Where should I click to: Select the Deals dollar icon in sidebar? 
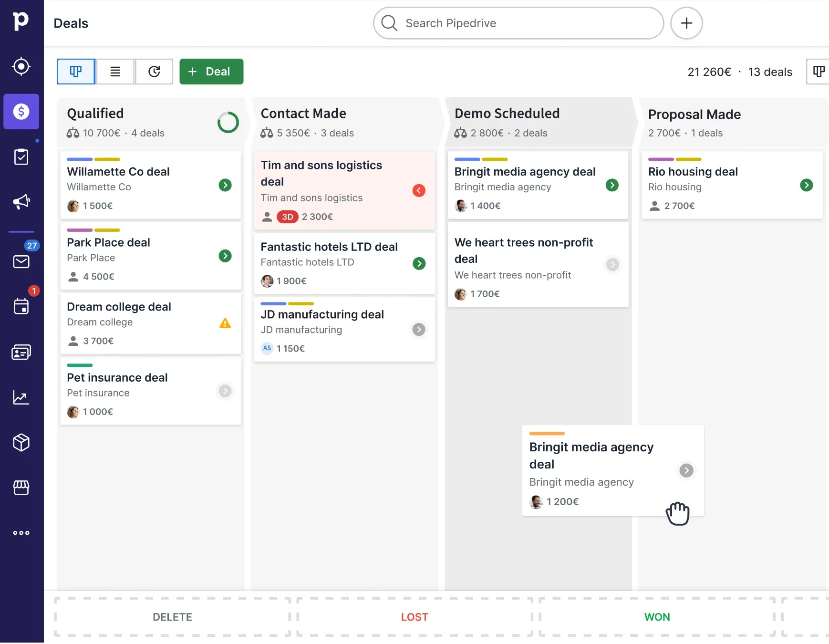[21, 112]
